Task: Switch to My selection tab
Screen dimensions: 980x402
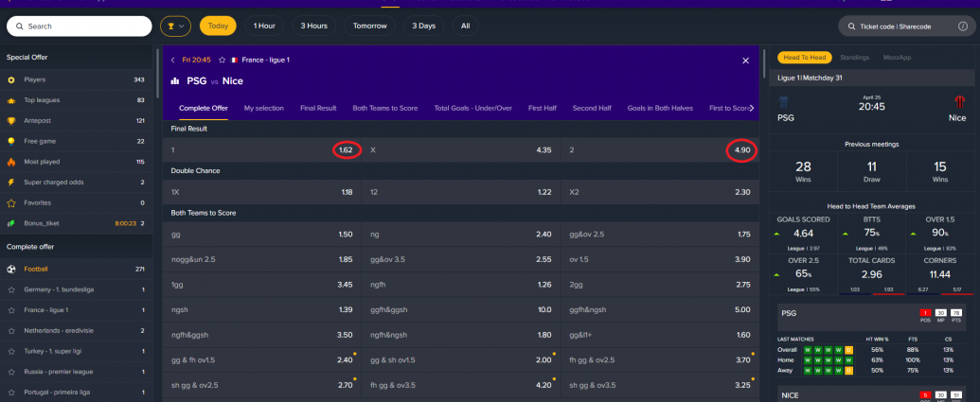Action: (x=264, y=108)
